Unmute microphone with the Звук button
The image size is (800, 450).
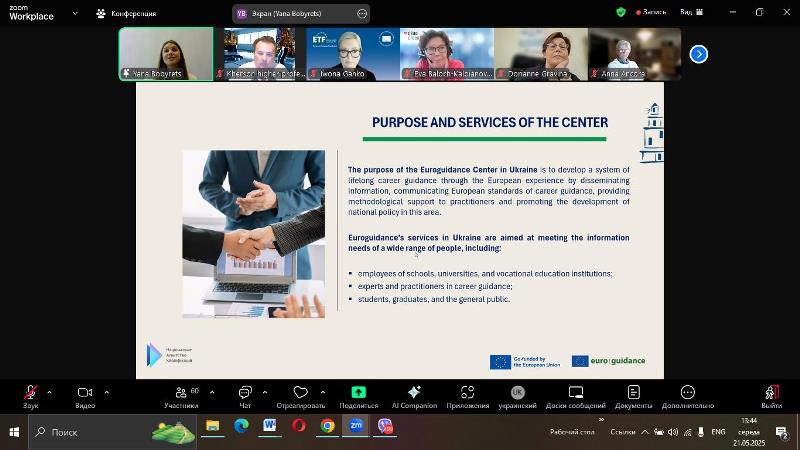31,396
